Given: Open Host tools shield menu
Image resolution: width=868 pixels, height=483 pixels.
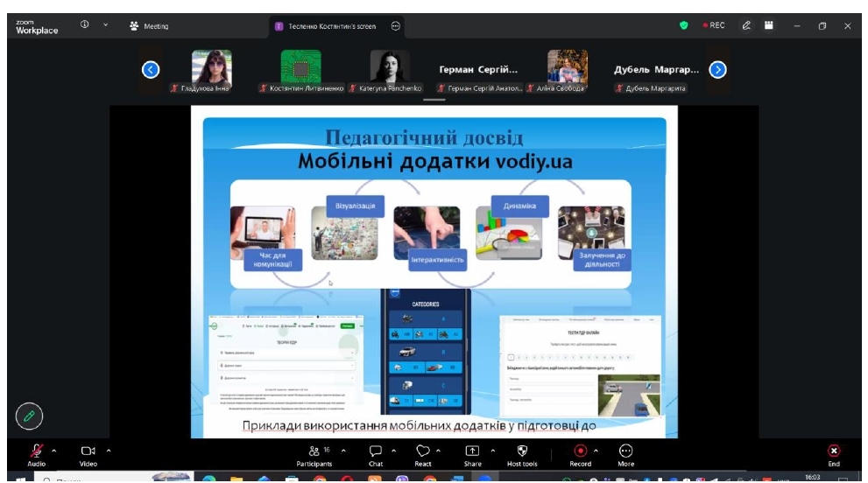Looking at the screenshot, I should (x=522, y=455).
